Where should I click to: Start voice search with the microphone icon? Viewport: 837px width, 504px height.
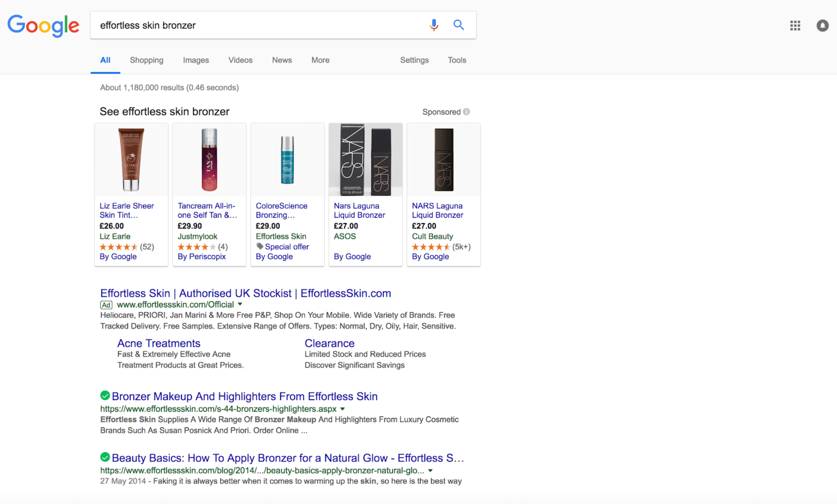coord(434,25)
